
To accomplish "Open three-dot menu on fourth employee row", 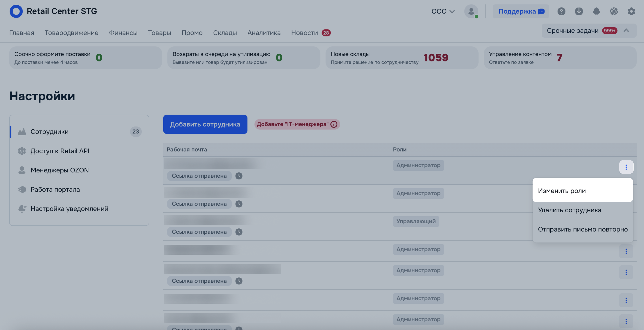I will click(x=626, y=251).
